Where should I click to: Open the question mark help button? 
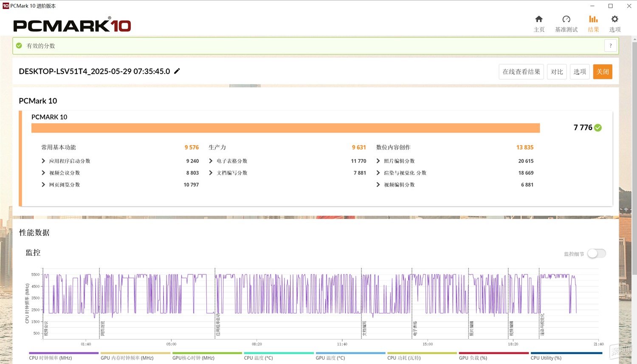[610, 45]
